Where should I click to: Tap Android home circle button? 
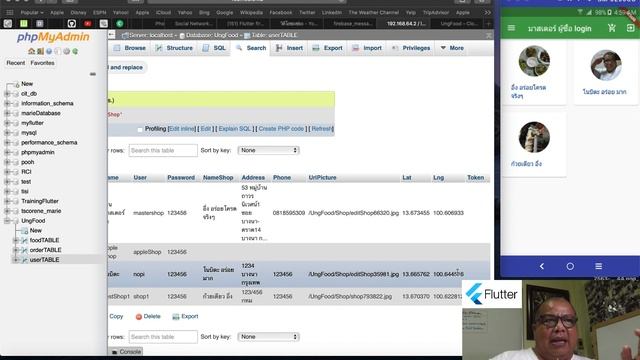pos(570,266)
